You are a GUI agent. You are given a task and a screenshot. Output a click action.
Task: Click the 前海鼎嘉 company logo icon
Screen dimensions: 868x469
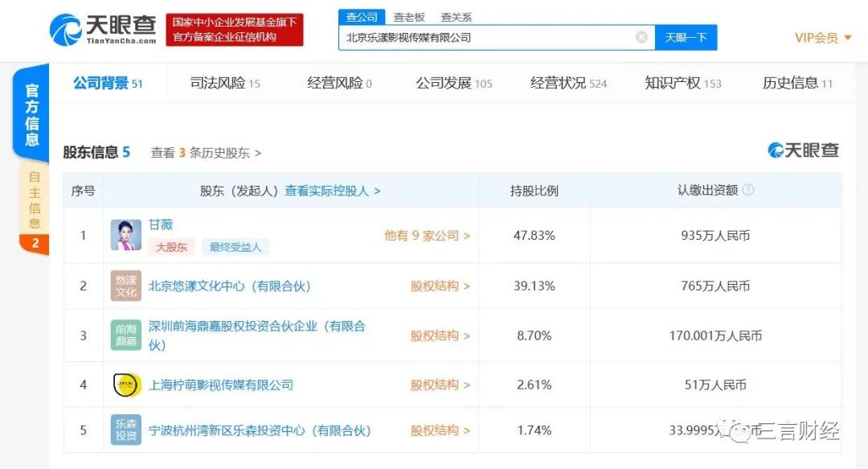click(126, 335)
